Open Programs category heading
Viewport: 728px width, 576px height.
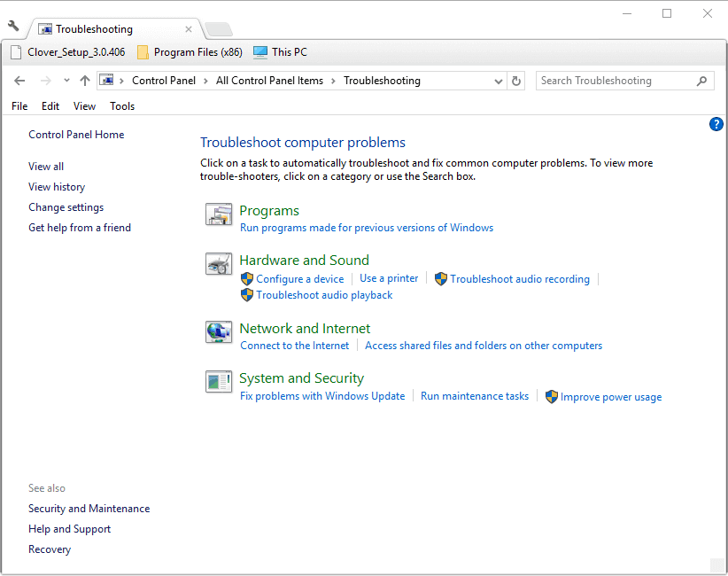coord(269,211)
